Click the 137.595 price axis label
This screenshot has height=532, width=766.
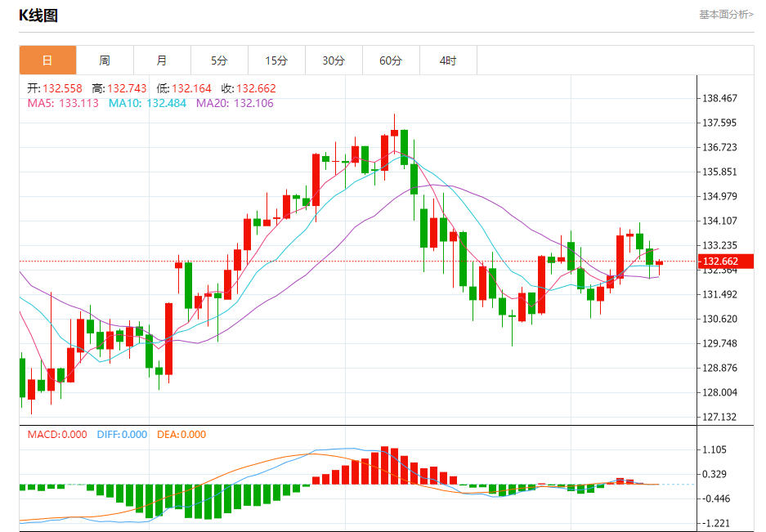719,123
